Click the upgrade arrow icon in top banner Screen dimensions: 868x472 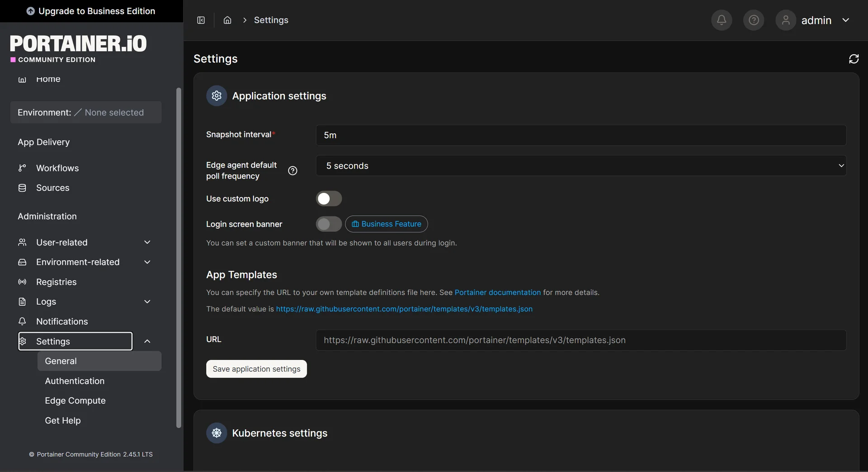[x=30, y=11]
